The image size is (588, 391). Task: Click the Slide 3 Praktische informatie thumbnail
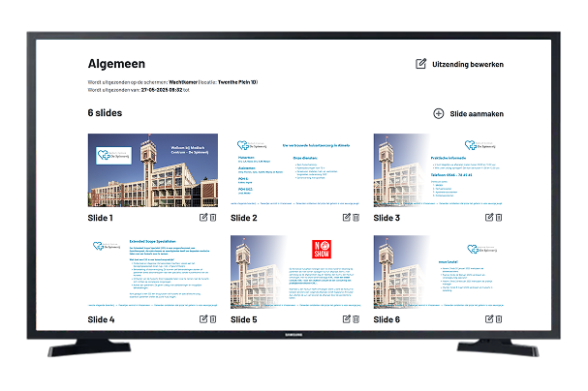pyautogui.click(x=438, y=170)
